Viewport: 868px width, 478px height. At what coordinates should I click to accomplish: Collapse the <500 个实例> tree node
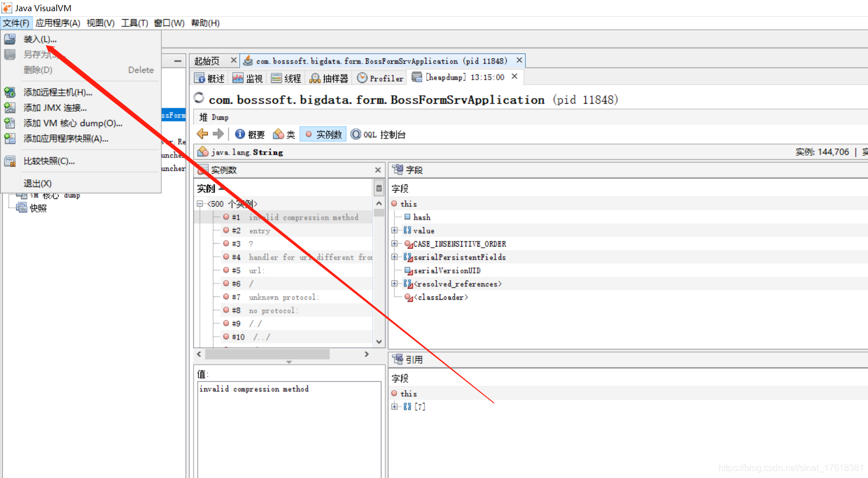pos(200,204)
